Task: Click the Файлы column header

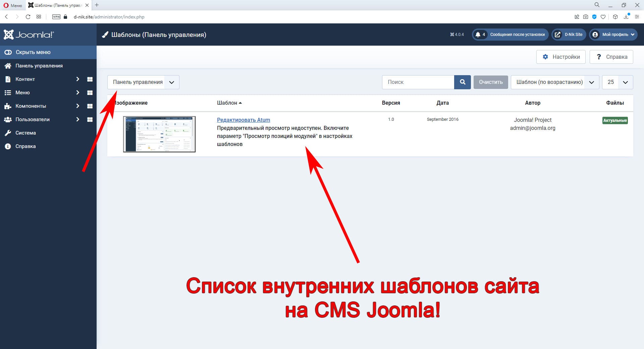Action: 615,103
